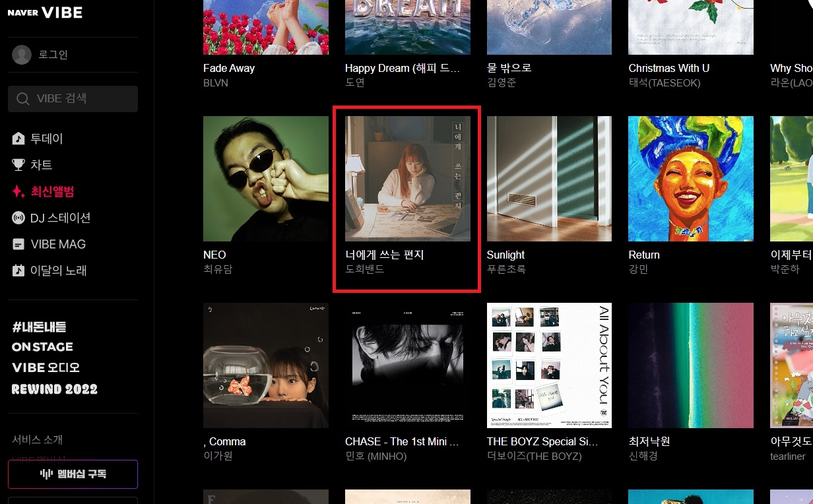This screenshot has height=504, width=813.
Task: Open the Happy Dream album cover
Action: (408, 27)
